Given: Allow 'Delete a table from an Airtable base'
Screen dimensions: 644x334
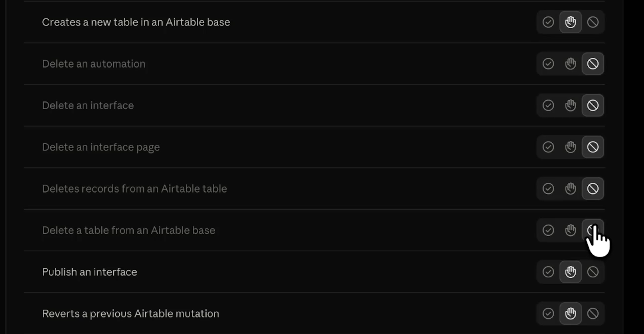Looking at the screenshot, I should click(x=548, y=230).
